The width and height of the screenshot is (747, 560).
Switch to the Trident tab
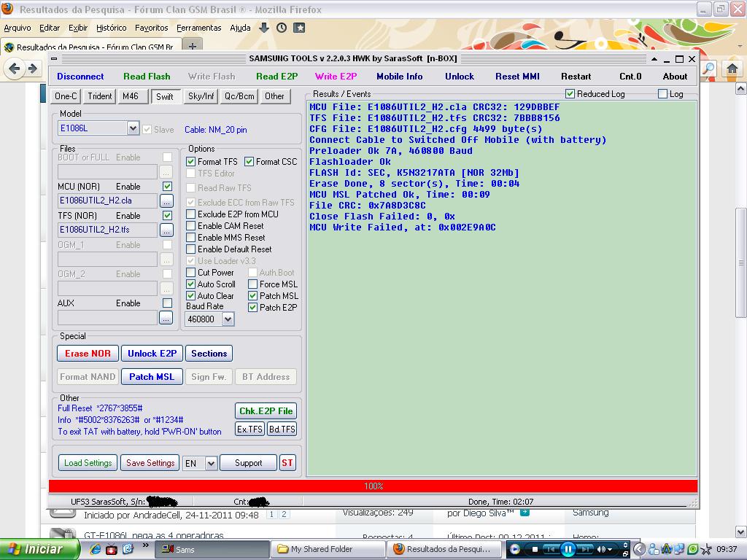(x=99, y=96)
